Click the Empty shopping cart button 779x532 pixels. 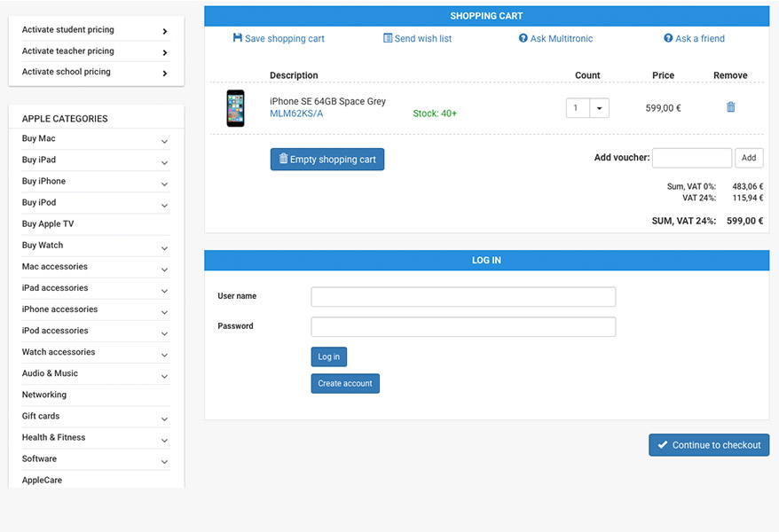pyautogui.click(x=327, y=160)
